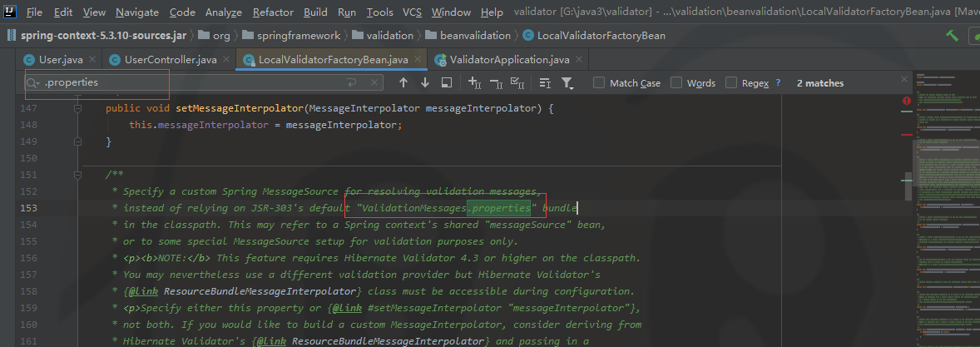Unselect occurrence icon in find bar
The height and width of the screenshot is (347, 980).
tap(497, 82)
